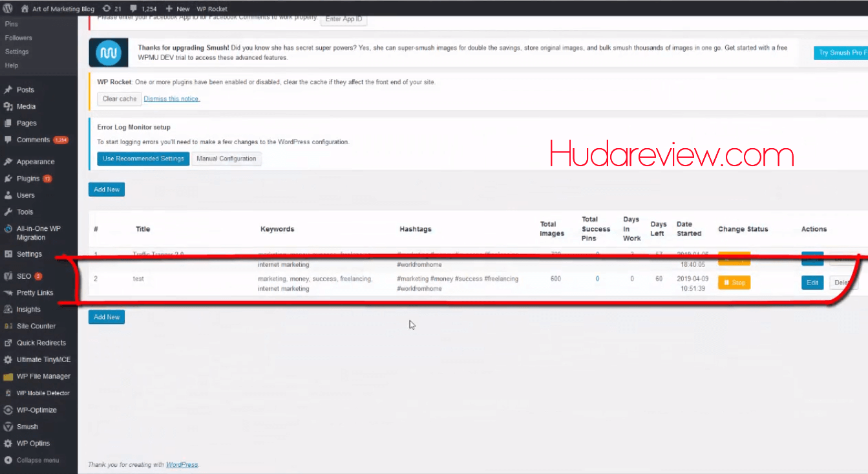Click the WP Mobile Detector icon
Image resolution: width=868 pixels, height=474 pixels.
8,393
